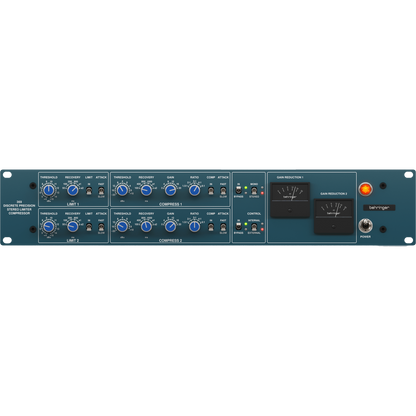Click the 'POWER' label under the switch
The image size is (416, 416).
pyautogui.click(x=365, y=237)
